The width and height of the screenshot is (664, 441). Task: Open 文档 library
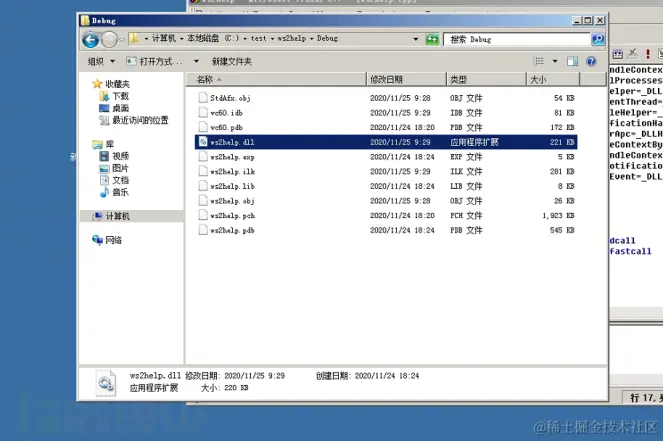coord(120,180)
